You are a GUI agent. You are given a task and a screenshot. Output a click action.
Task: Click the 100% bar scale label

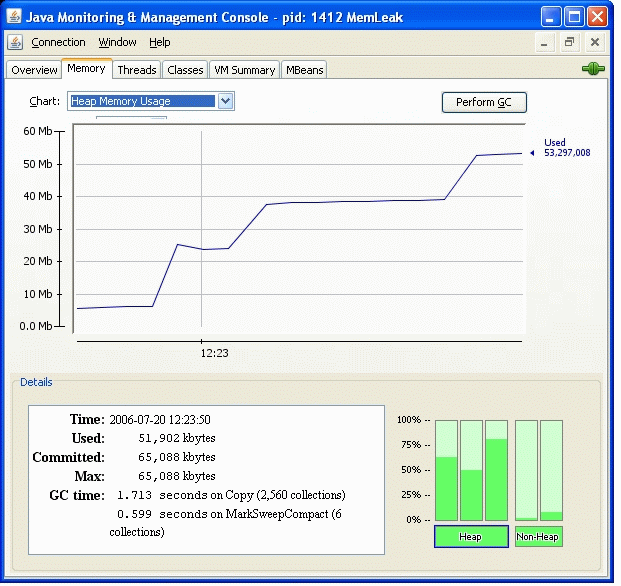tap(409, 420)
